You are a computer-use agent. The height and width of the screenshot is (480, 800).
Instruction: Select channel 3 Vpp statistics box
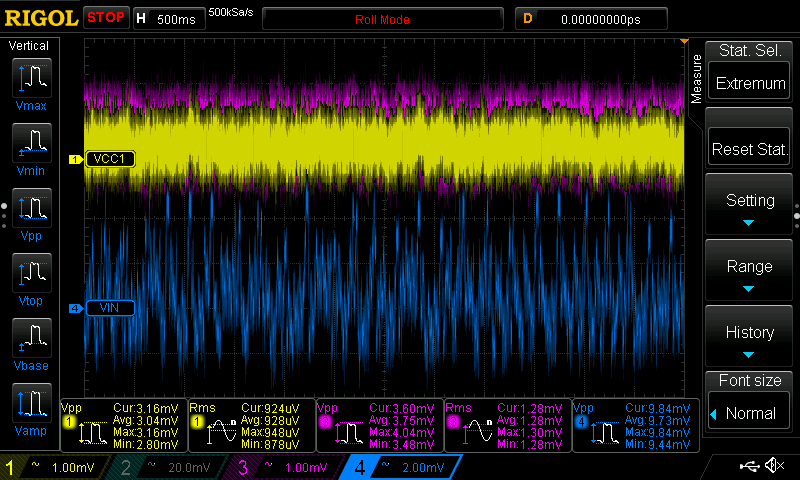coord(380,426)
